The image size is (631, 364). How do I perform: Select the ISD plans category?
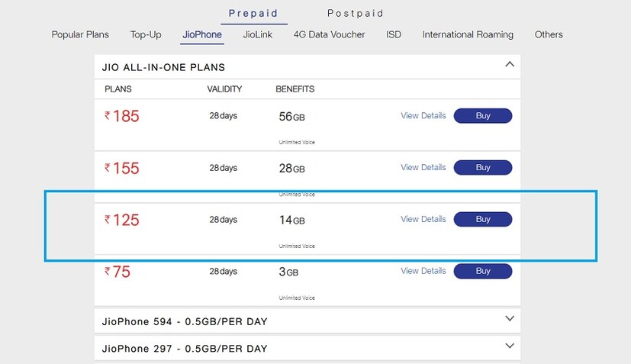[394, 34]
